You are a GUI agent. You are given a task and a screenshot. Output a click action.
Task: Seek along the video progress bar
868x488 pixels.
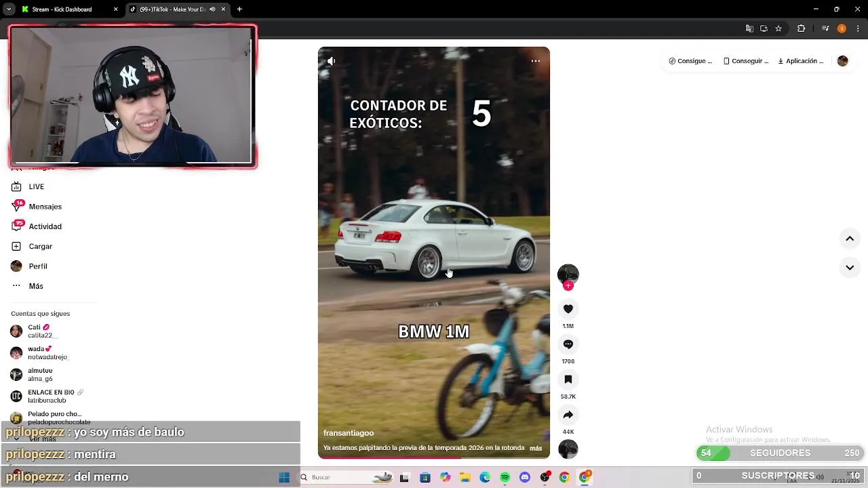434,457
